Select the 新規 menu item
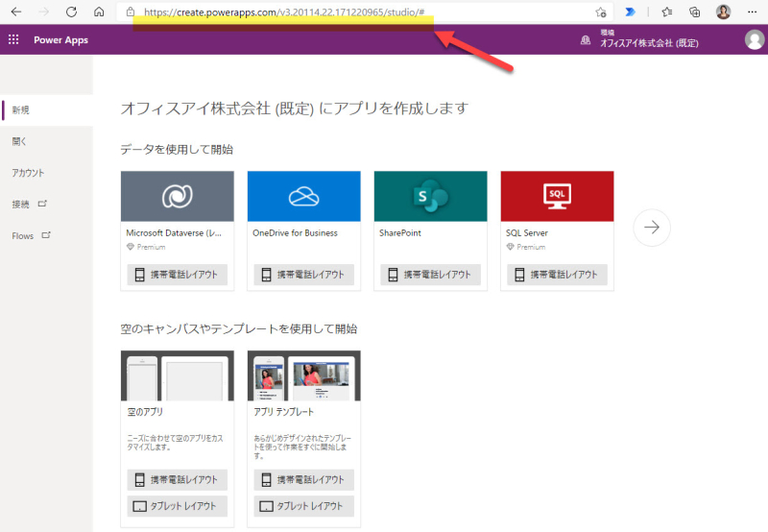Viewport: 768px width, 532px height. click(46, 110)
